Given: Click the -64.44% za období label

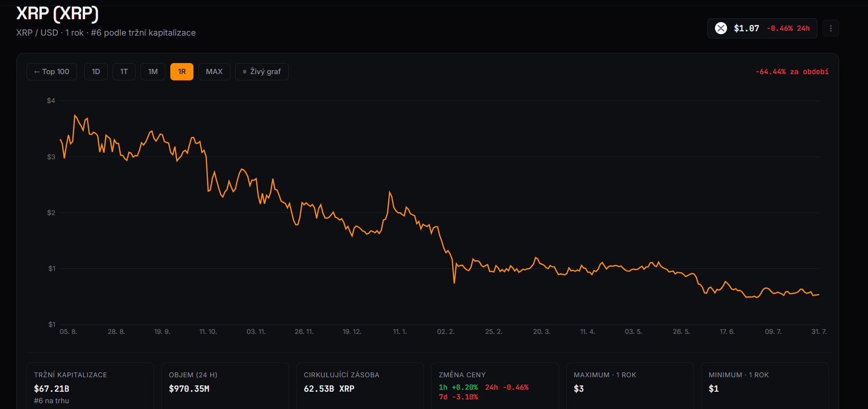Looking at the screenshot, I should tap(792, 72).
